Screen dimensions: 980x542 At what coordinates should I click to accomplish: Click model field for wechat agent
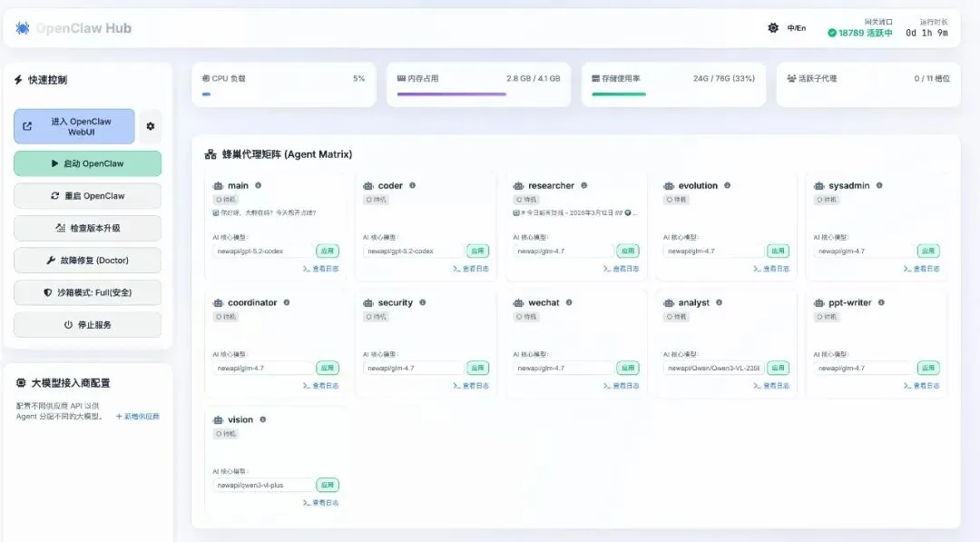[x=563, y=369]
